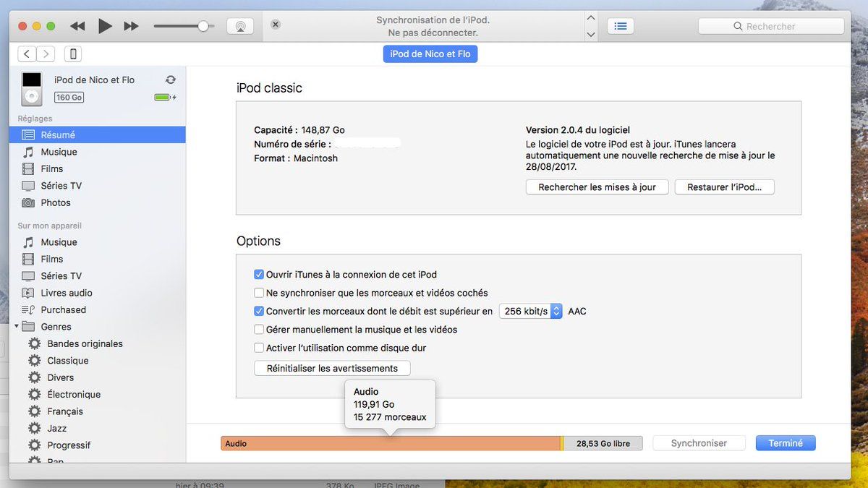Image resolution: width=868 pixels, height=488 pixels.
Task: Click the iPod device icon button
Action: [72, 53]
